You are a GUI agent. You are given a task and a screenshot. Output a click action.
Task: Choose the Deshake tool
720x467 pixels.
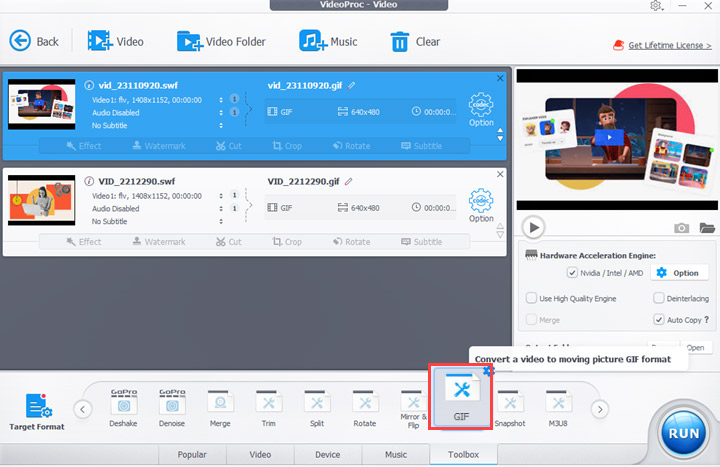pyautogui.click(x=124, y=408)
